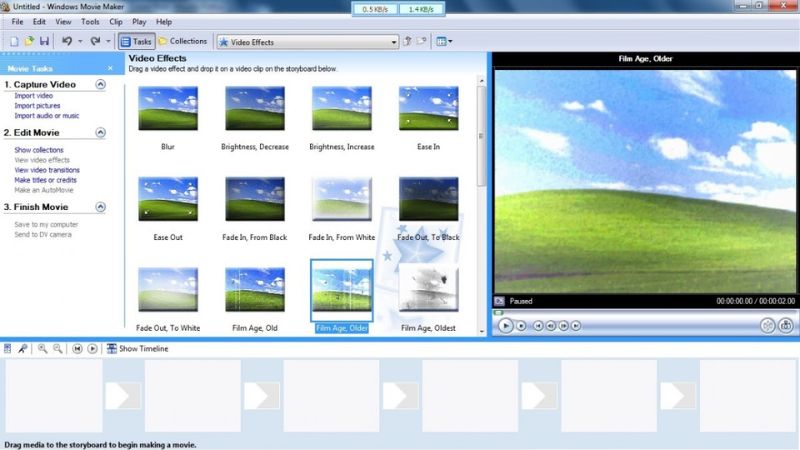Click the New Collection Folder icon
This screenshot has height=450, width=800.
421,41
